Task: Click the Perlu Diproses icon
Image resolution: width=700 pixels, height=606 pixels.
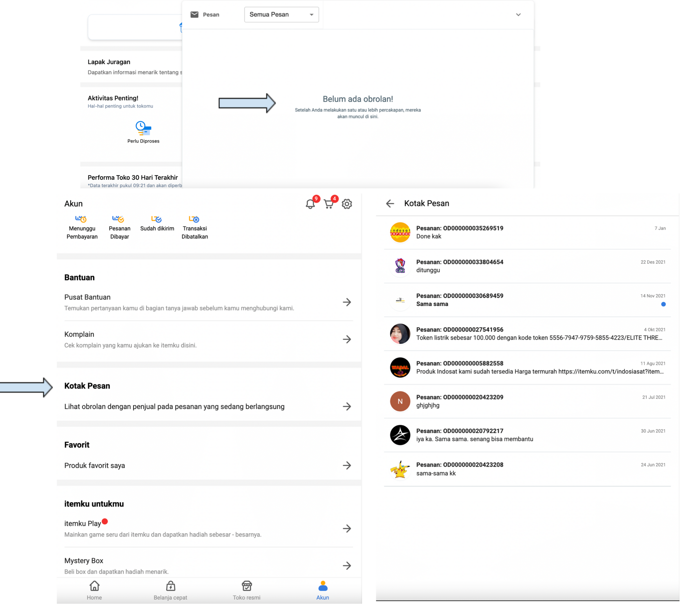Action: tap(143, 128)
